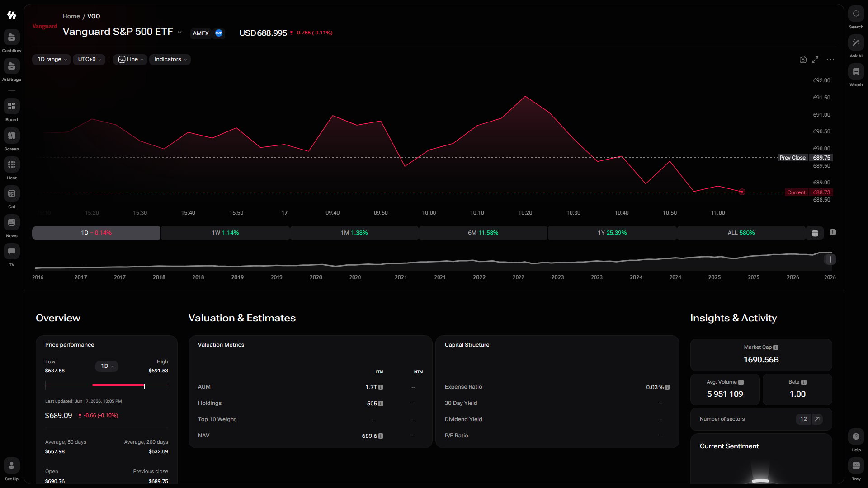Click the Dividend Yield row label
This screenshot has height=488, width=868.
coord(463,419)
